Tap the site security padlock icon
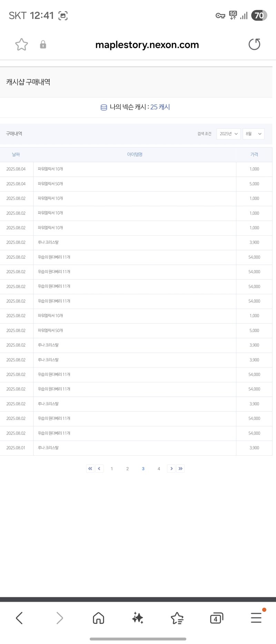 (x=43, y=44)
